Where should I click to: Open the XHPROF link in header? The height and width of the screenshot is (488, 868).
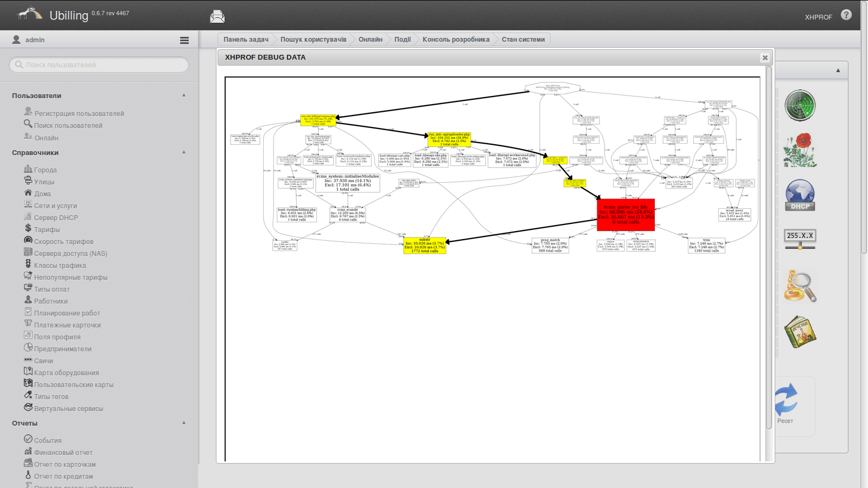coord(818,17)
